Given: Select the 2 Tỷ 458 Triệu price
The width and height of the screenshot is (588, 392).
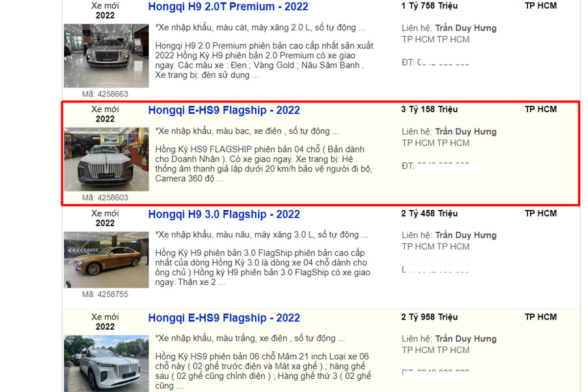Looking at the screenshot, I should [429, 213].
